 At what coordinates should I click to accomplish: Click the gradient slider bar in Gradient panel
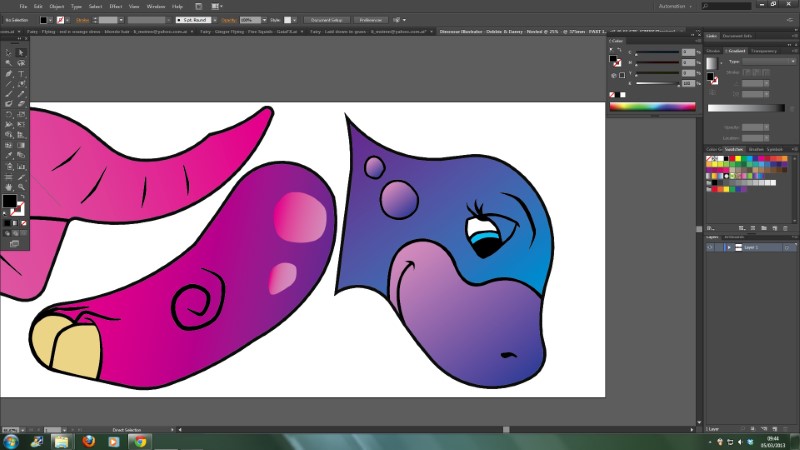pos(746,108)
